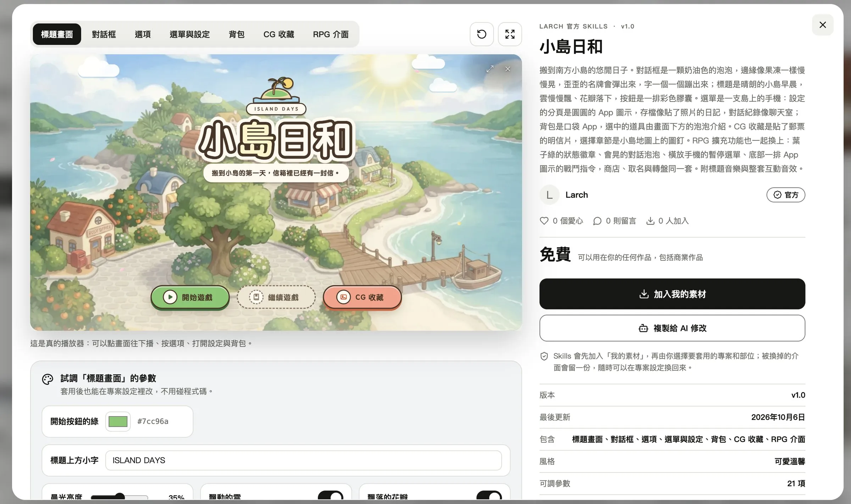Click the small X inside the game preview

pos(508,69)
